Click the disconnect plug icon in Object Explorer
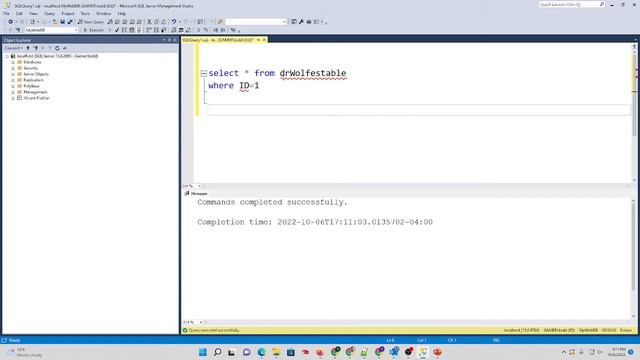This screenshot has width=640, height=360. (36, 48)
